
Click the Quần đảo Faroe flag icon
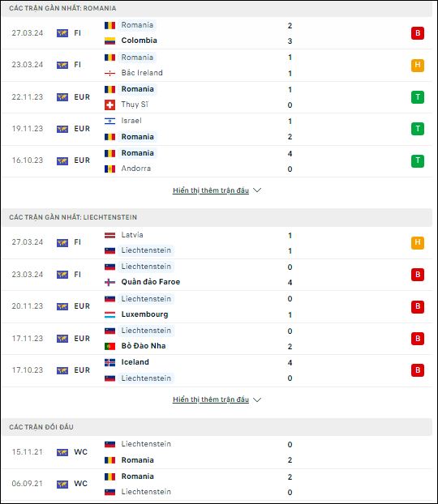pyautogui.click(x=109, y=282)
